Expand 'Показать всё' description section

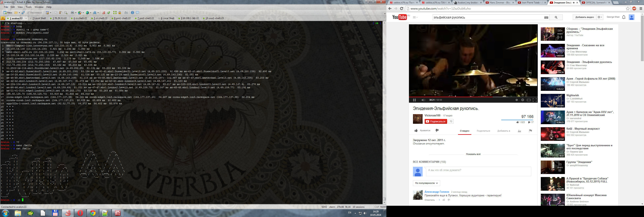[x=473, y=154]
